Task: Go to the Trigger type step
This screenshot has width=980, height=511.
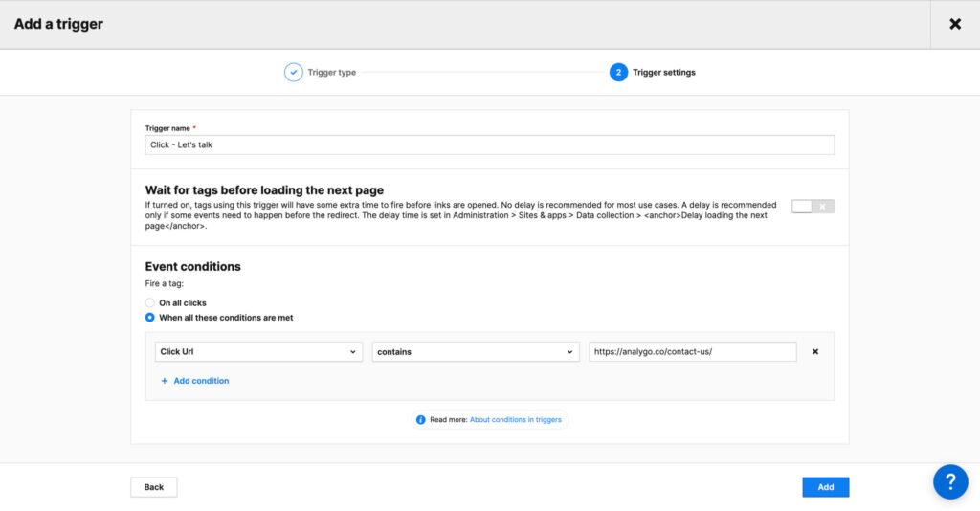Action: click(x=331, y=73)
